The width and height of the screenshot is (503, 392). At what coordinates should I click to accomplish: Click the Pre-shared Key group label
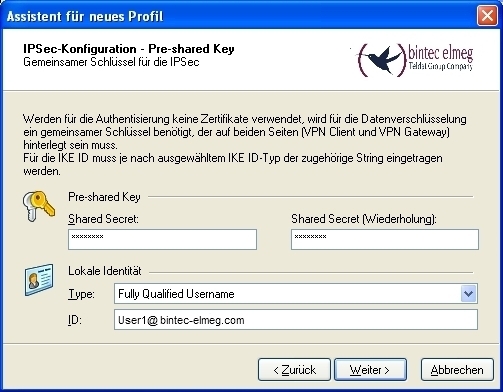(x=104, y=197)
